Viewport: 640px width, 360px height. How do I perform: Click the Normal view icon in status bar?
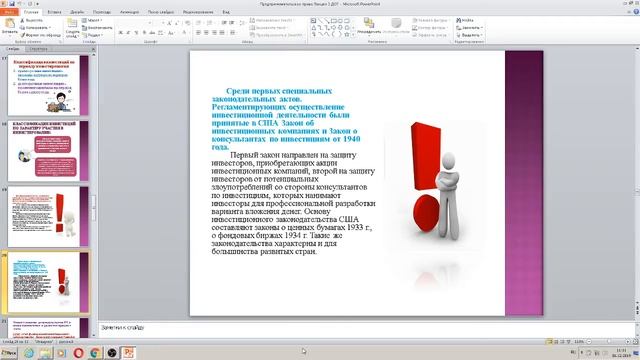point(549,342)
